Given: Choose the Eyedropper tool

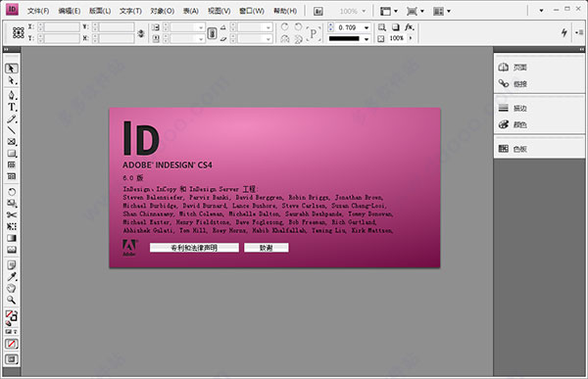Looking at the screenshot, I should pos(12,277).
